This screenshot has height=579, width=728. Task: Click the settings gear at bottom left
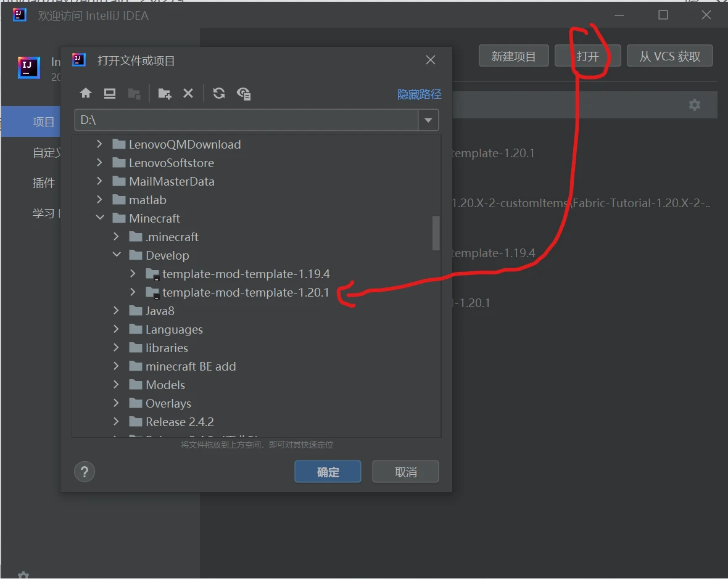click(x=23, y=575)
